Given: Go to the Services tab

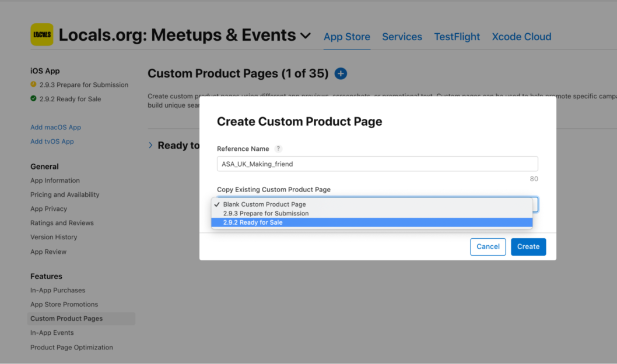Looking at the screenshot, I should pyautogui.click(x=402, y=36).
